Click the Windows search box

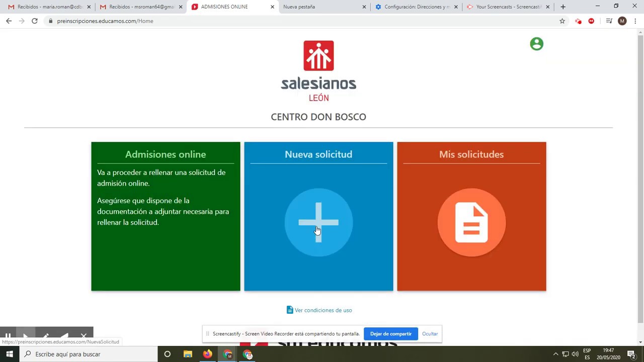[x=88, y=354]
